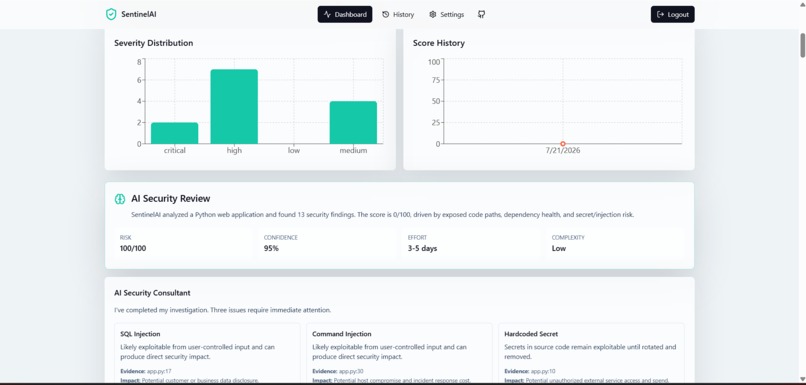Viewport: 806px width, 385px height.
Task: Click the Severity Distribution heading
Action: 154,43
